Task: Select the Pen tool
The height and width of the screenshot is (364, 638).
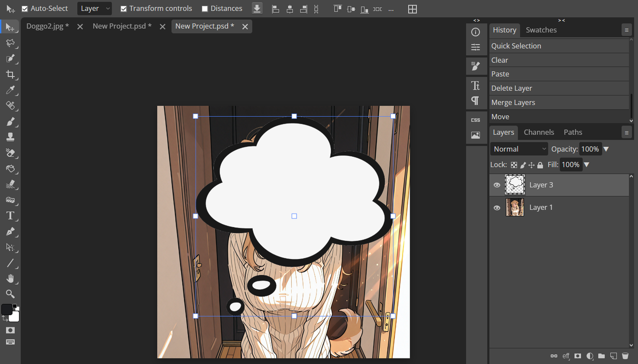Action: pyautogui.click(x=10, y=231)
